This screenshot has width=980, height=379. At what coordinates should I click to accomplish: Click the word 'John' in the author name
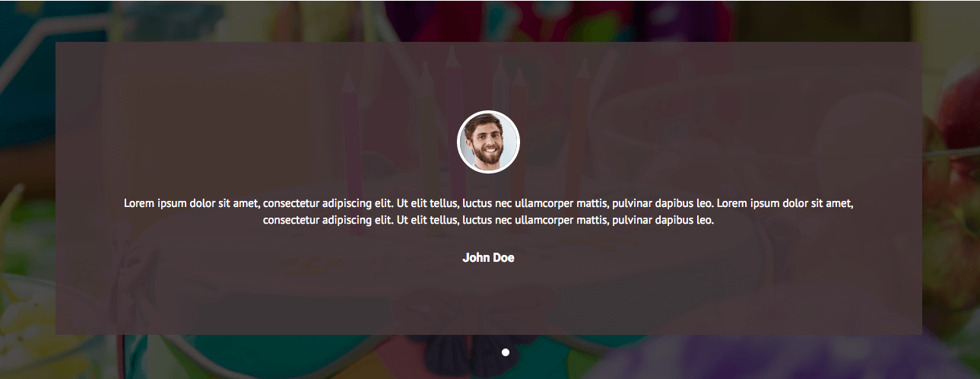tap(475, 258)
